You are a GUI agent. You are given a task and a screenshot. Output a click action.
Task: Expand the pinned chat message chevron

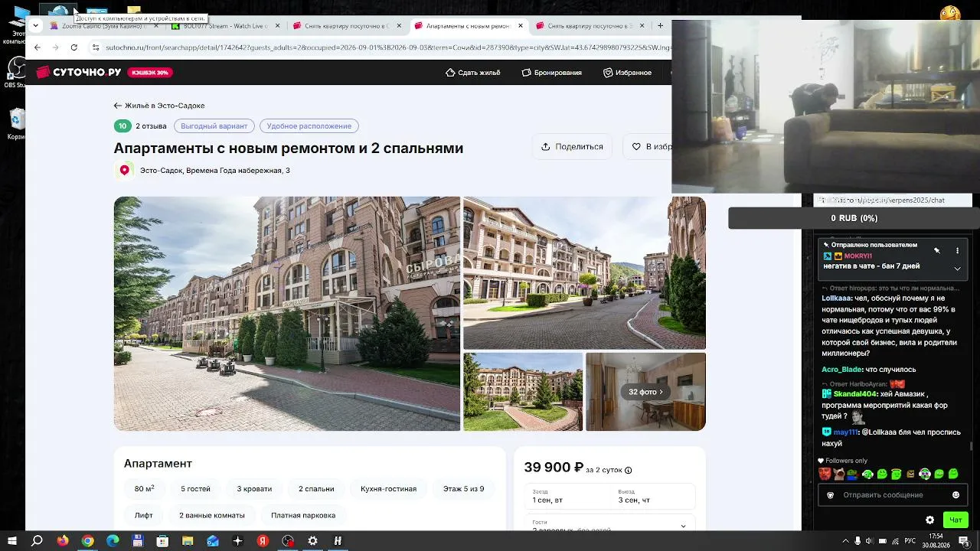point(957,269)
